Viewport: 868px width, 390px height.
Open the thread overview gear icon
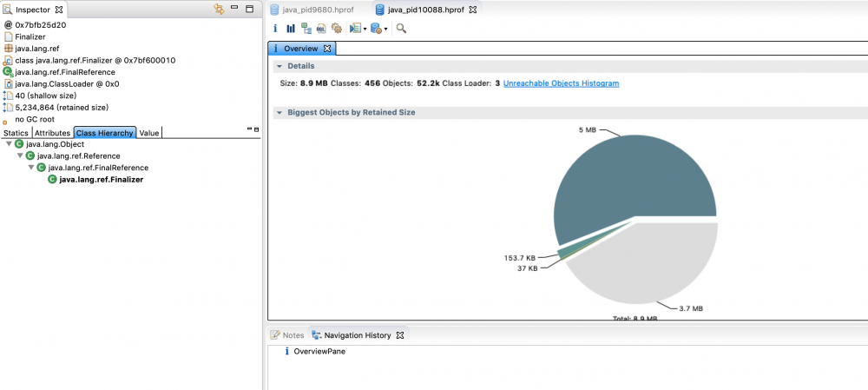pos(336,29)
